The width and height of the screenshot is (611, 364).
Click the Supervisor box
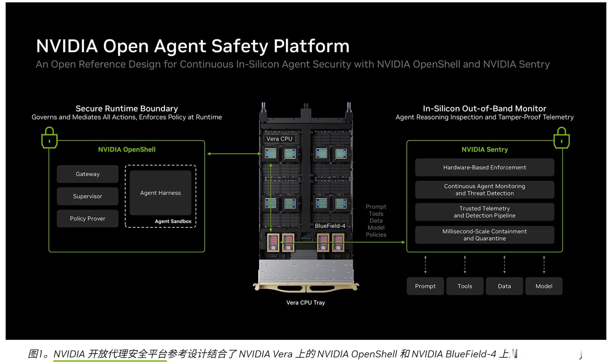87,196
